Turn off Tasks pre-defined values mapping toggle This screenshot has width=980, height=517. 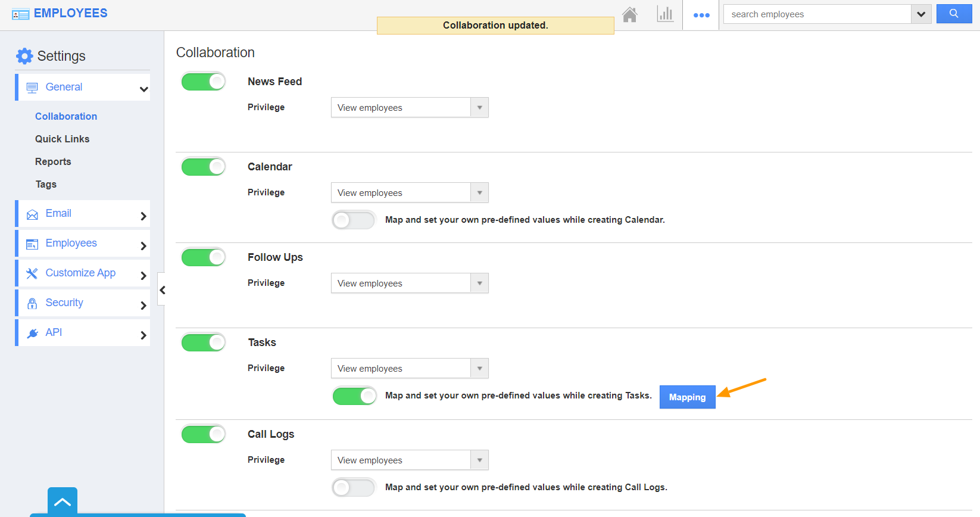[354, 396]
